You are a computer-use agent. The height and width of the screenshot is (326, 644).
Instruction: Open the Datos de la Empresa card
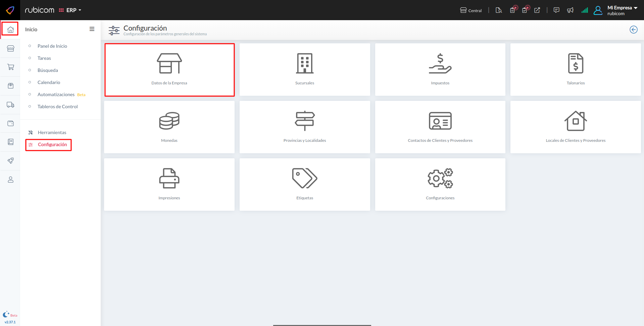(169, 70)
